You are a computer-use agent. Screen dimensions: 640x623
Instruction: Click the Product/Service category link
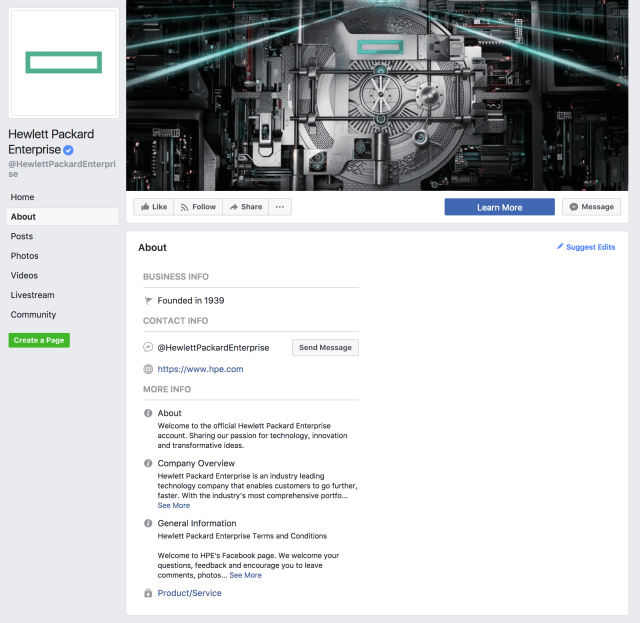point(189,593)
